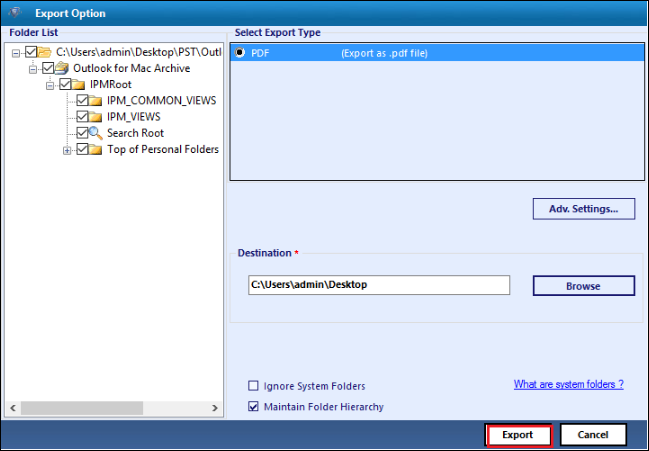Click the Outlook for Mac Archive mailbox icon
Viewport: 649px width, 451px height.
pyautogui.click(x=62, y=68)
